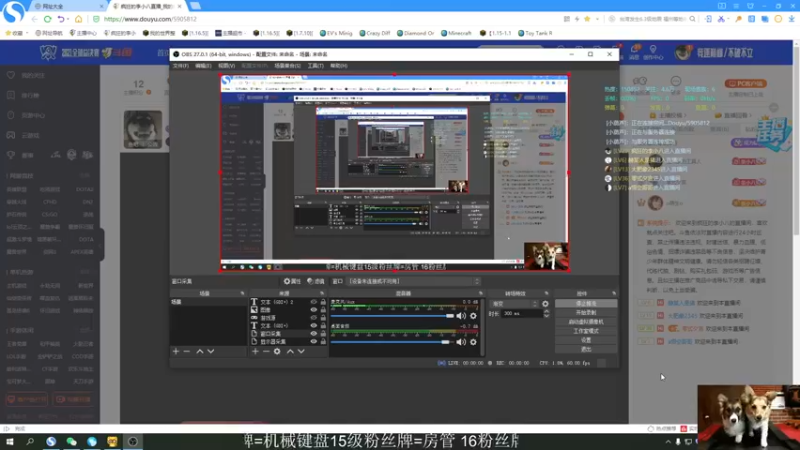Move source down with arrow icon

[301, 352]
